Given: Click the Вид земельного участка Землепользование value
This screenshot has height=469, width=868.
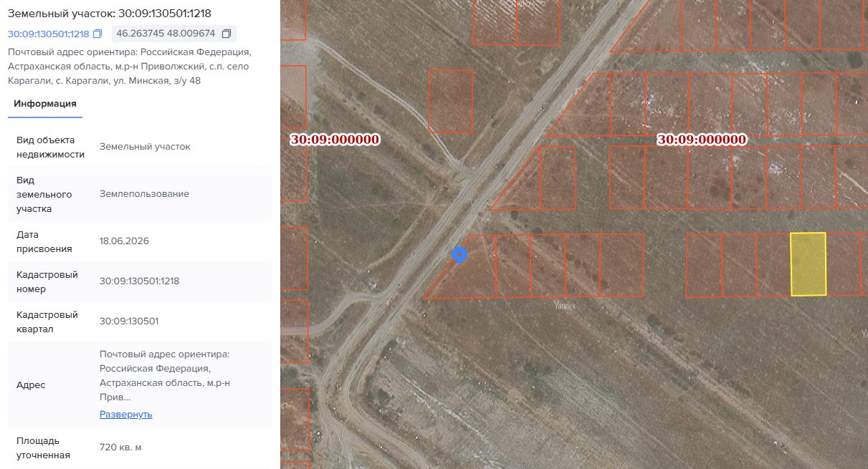Looking at the screenshot, I should click(x=144, y=194).
